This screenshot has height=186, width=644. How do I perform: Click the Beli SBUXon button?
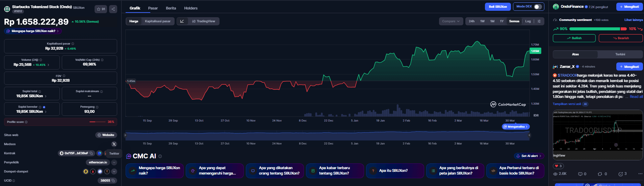pos(498,7)
